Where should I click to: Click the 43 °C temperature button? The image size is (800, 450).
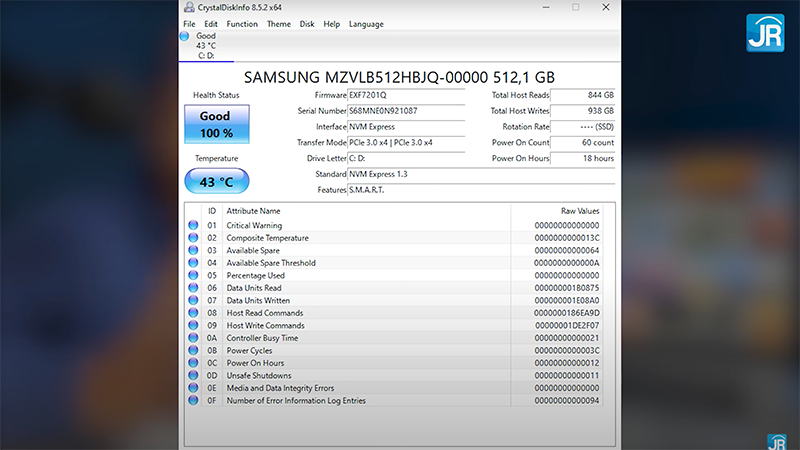tap(216, 182)
